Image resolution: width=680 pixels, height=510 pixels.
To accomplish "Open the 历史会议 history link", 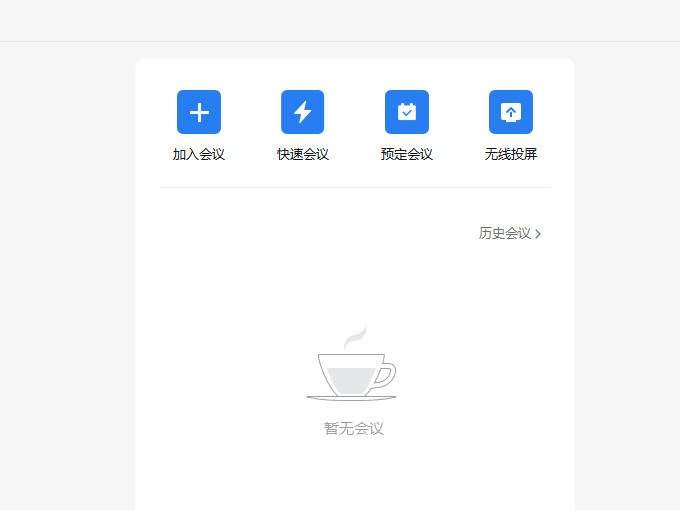I will [505, 233].
